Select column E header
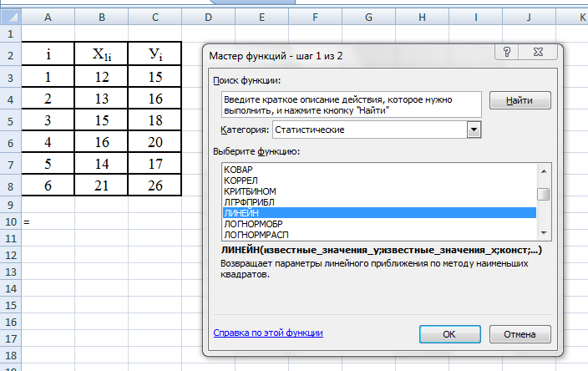This screenshot has height=371, width=588. pos(261,18)
